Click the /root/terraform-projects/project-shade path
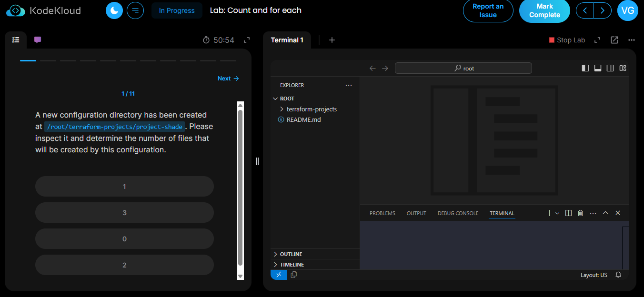The image size is (644, 297). click(x=114, y=127)
